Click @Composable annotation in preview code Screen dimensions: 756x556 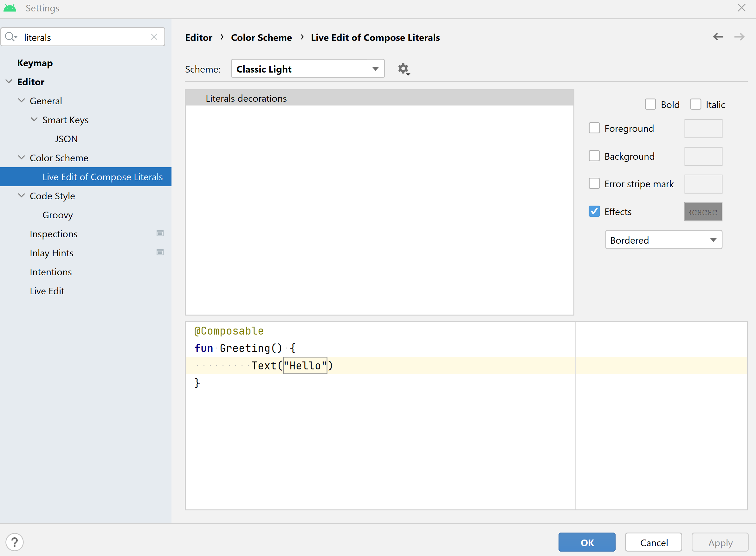[229, 331]
